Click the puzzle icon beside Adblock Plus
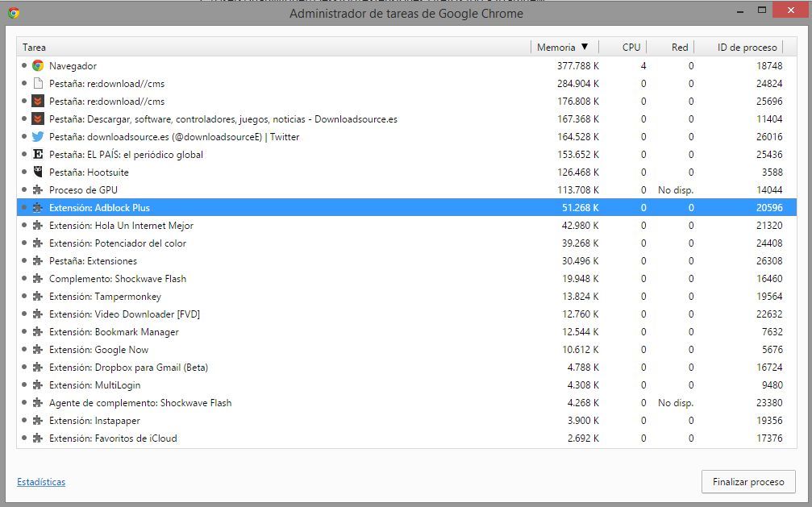 pyautogui.click(x=38, y=208)
